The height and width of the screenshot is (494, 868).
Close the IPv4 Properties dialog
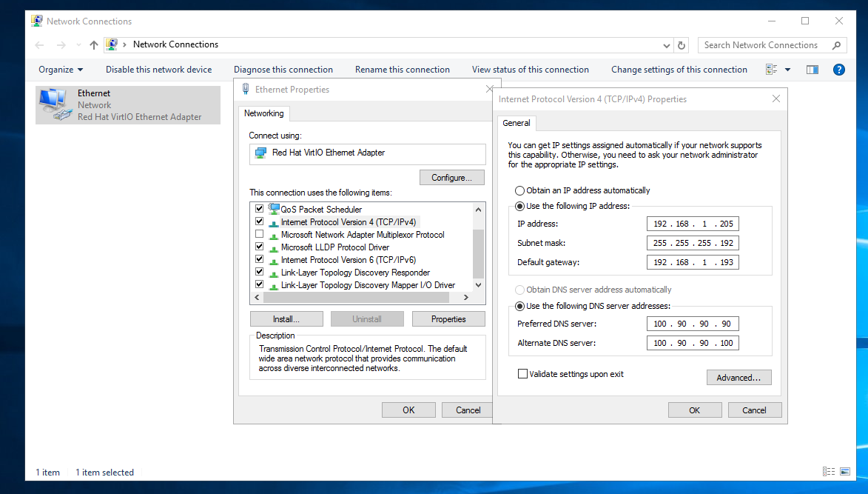[x=776, y=99]
